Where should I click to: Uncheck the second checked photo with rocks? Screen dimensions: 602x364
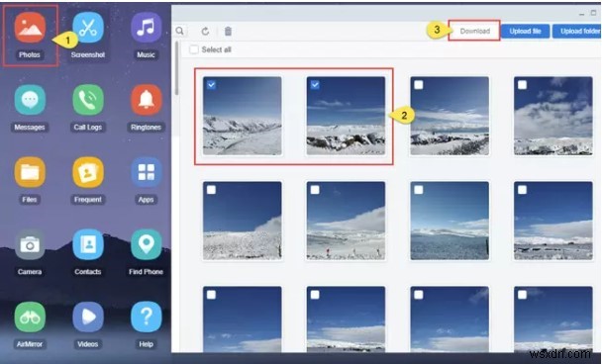coord(315,85)
